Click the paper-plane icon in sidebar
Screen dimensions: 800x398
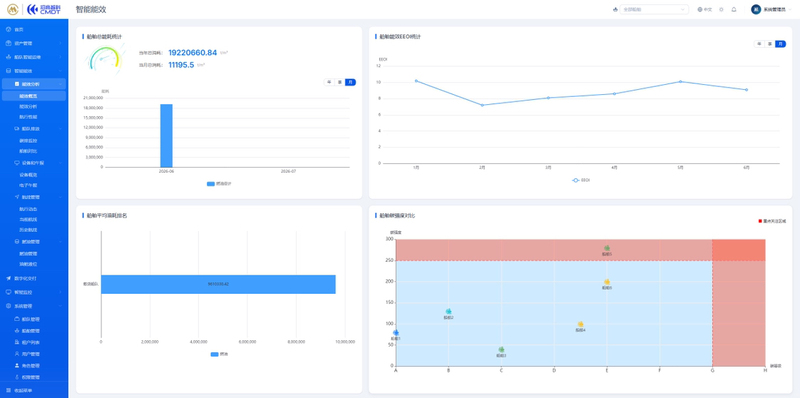[8, 278]
